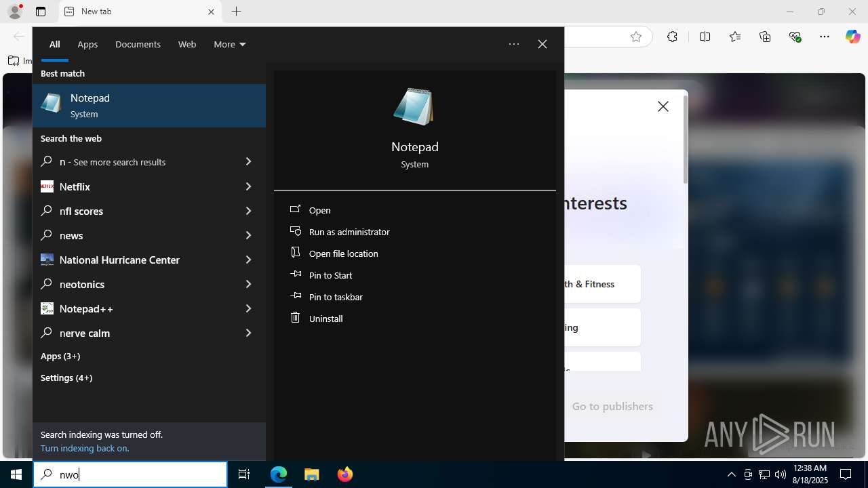This screenshot has height=488, width=868.
Task: Open File Explorer from taskbar
Action: 311,474
